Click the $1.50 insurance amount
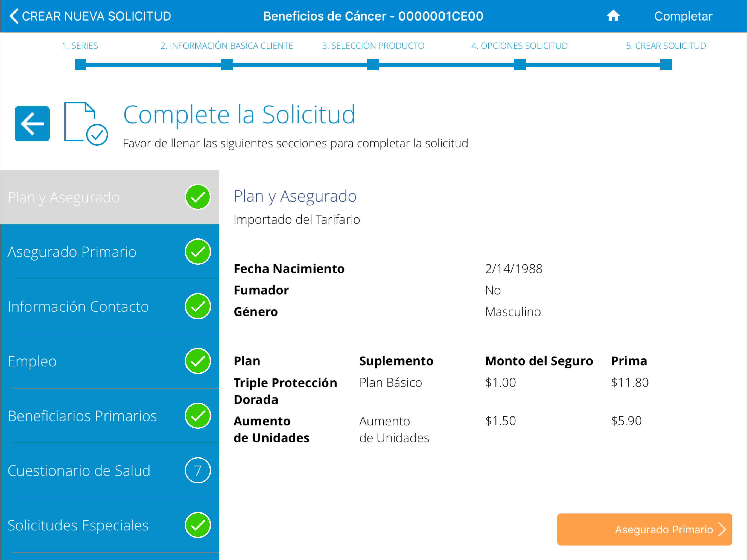 pos(500,421)
